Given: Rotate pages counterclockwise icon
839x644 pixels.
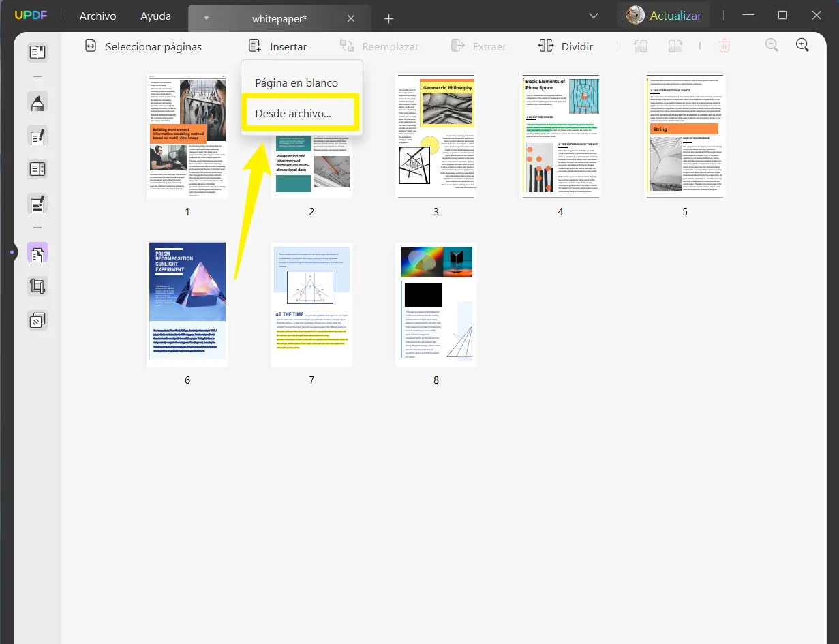Looking at the screenshot, I should (x=641, y=46).
